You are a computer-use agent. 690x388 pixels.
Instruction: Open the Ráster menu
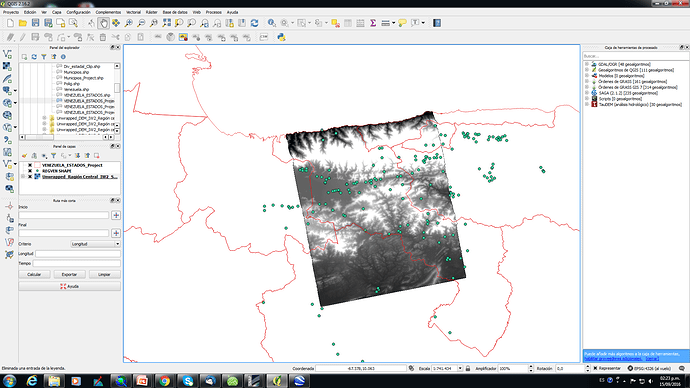(x=151, y=12)
